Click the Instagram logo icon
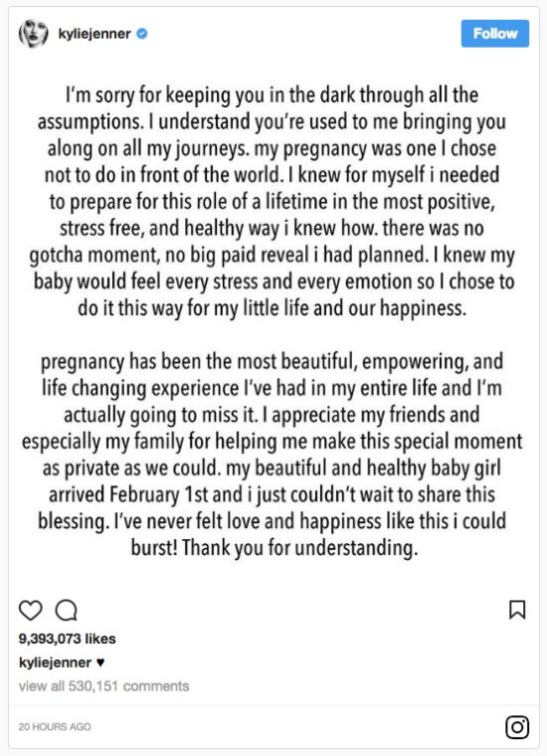 517,727
